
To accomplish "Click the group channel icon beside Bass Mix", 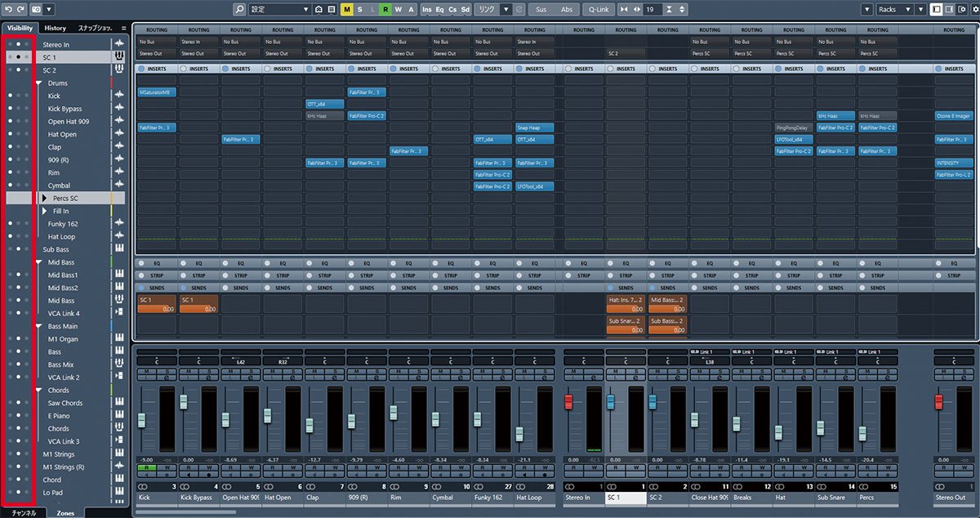I will pyautogui.click(x=118, y=364).
